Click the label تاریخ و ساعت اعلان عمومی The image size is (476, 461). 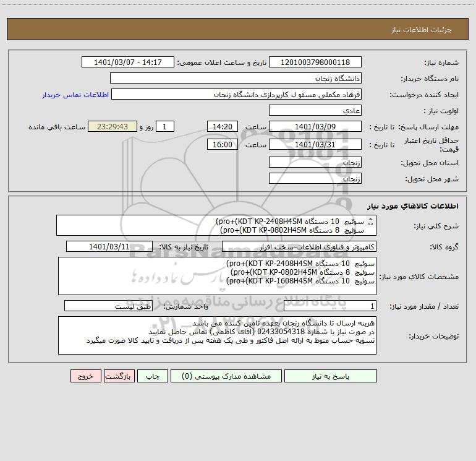[222, 62]
